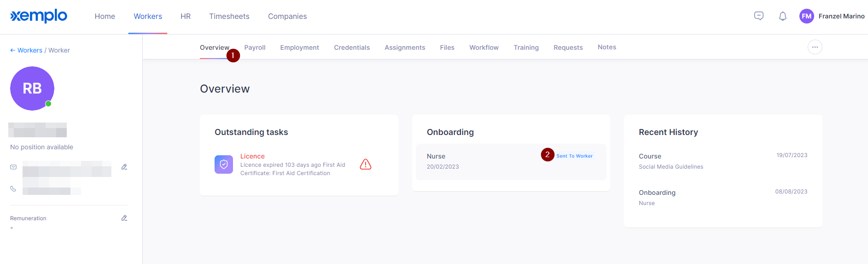The width and height of the screenshot is (868, 264).
Task: Switch to the Files tab
Action: coord(447,47)
